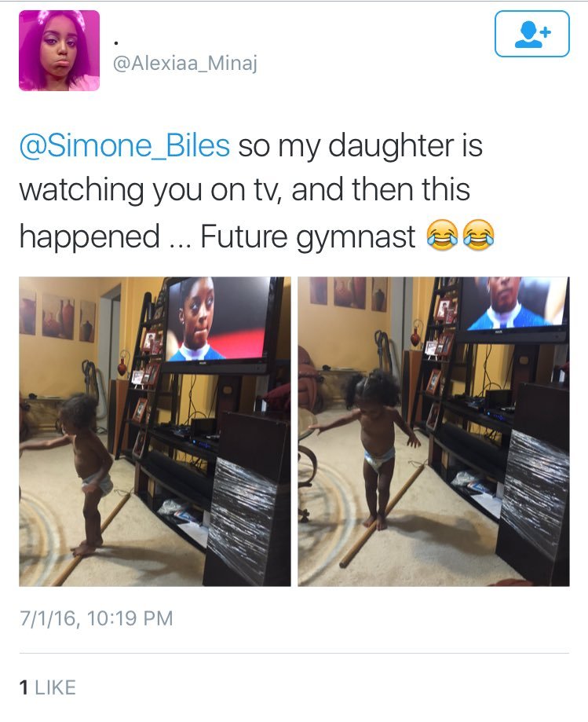
Task: Select the dot display name above the handle
Action: pos(116,43)
